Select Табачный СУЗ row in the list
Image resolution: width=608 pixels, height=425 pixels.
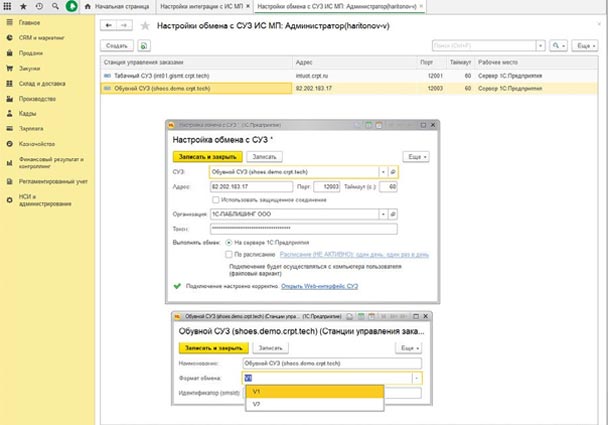349,76
